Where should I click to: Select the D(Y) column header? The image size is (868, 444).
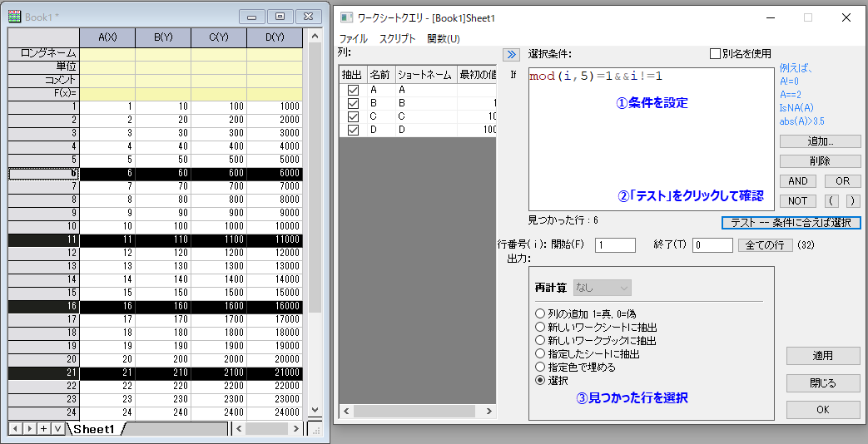pyautogui.click(x=275, y=37)
